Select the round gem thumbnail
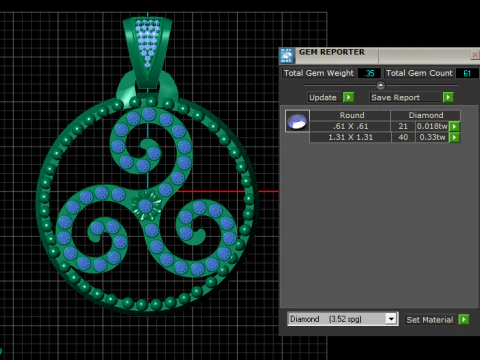This screenshot has width=480, height=360. [297, 121]
